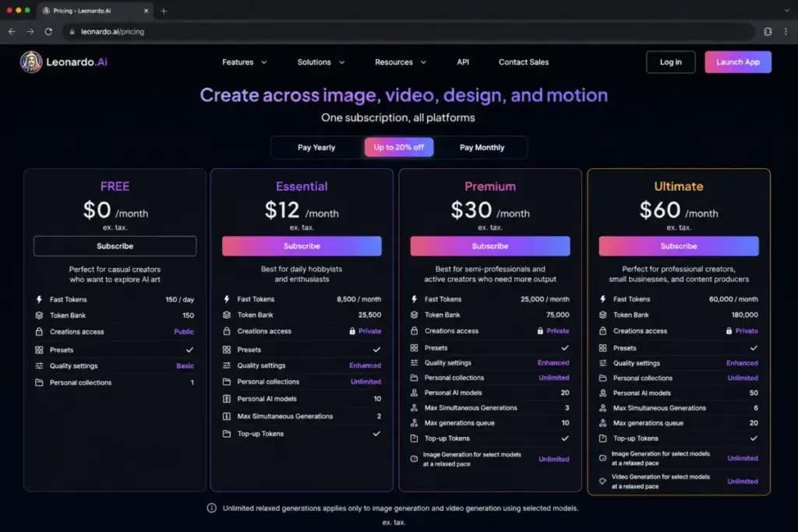Click Personal collections folder icon in FREE plan
The width and height of the screenshot is (798, 532).
tap(39, 382)
